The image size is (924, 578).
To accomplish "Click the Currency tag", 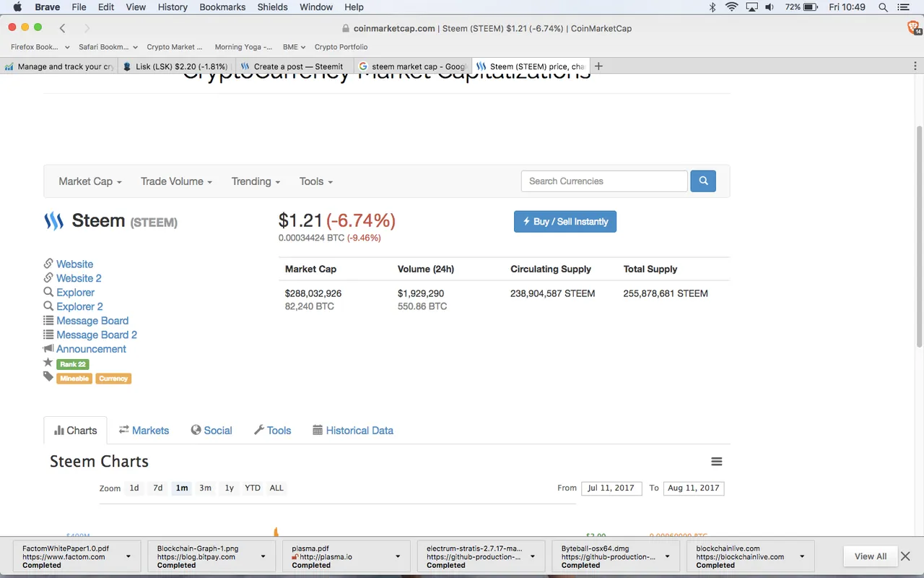I will click(113, 379).
